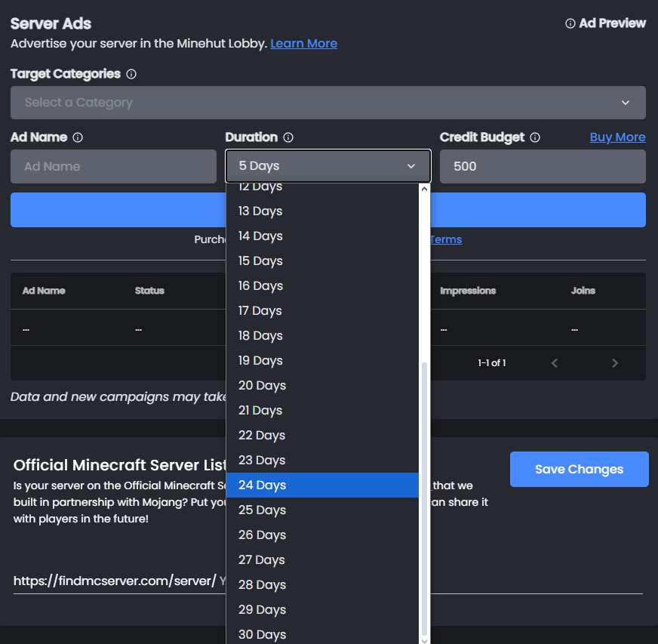This screenshot has height=644, width=658.
Task: Edit the Credit Budget value of 500
Action: pos(543,166)
